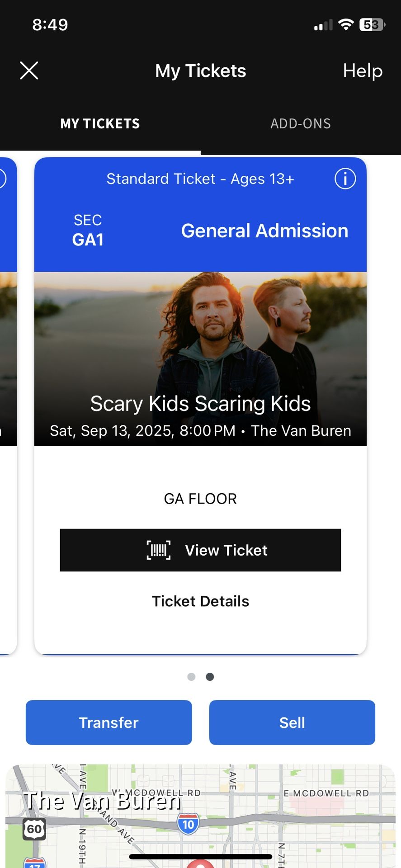The height and width of the screenshot is (868, 401).
Task: Close the My Tickets screen
Action: pyautogui.click(x=29, y=71)
